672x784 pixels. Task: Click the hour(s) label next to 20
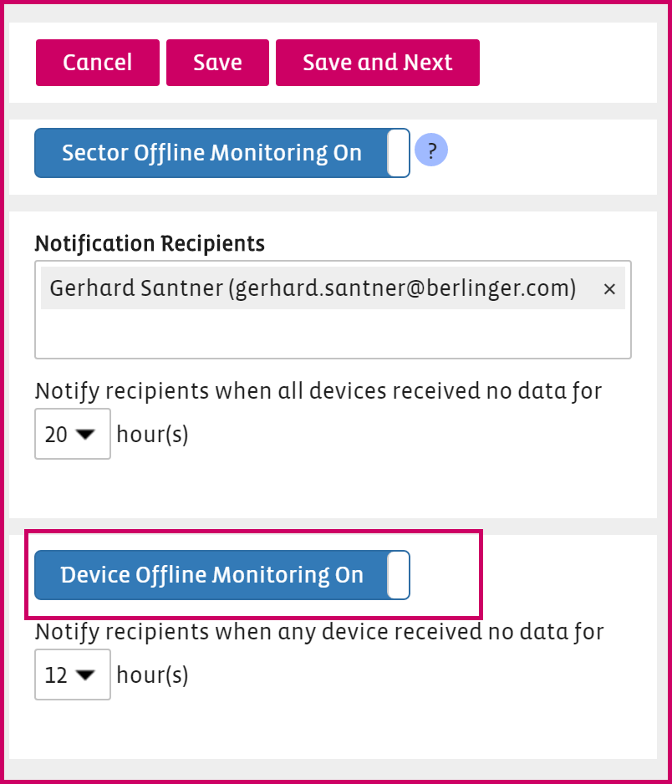click(x=152, y=435)
